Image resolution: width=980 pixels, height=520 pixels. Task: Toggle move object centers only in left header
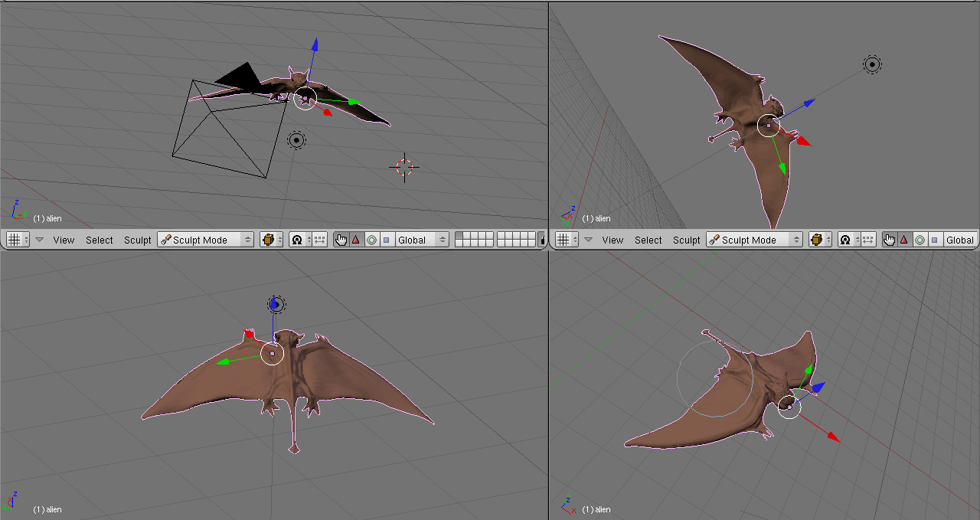coord(320,240)
